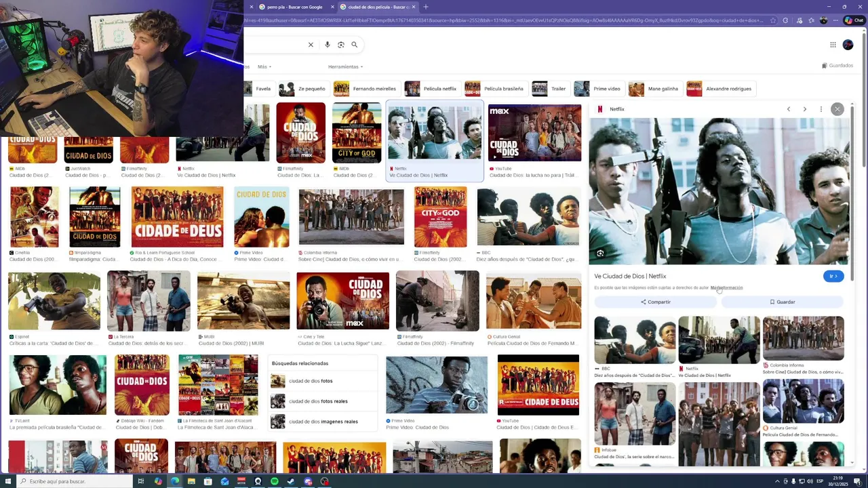Expand the 'Herramientas' dropdown
The image size is (868, 488).
point(345,66)
